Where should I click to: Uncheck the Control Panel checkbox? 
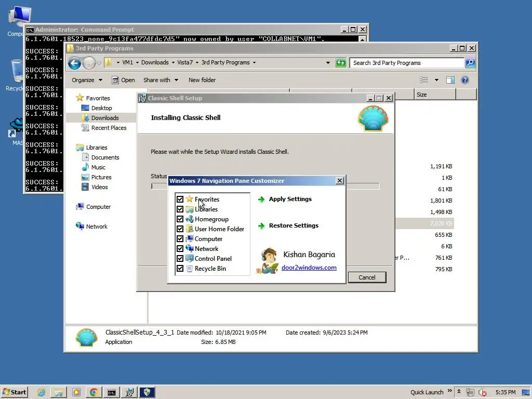tap(180, 259)
